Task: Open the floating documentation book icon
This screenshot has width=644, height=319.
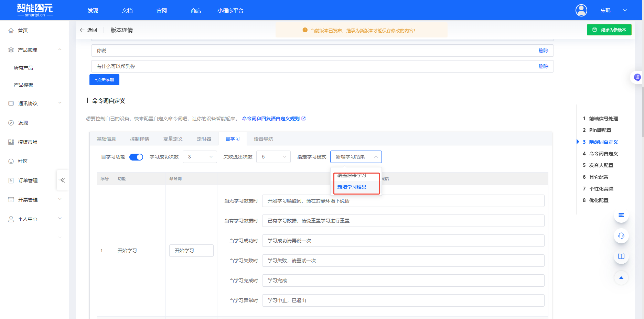Action: (x=621, y=256)
